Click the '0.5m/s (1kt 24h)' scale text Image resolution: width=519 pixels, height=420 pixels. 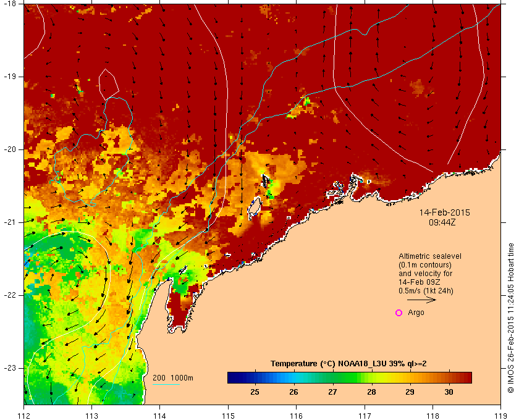coord(426,291)
